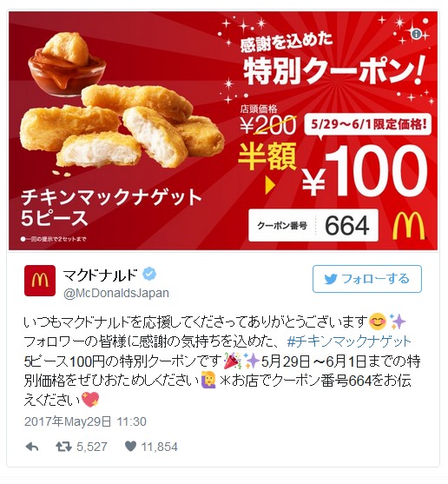448x484 pixels.
Task: Click the Twitter bird icon in follow button
Action: 331,279
